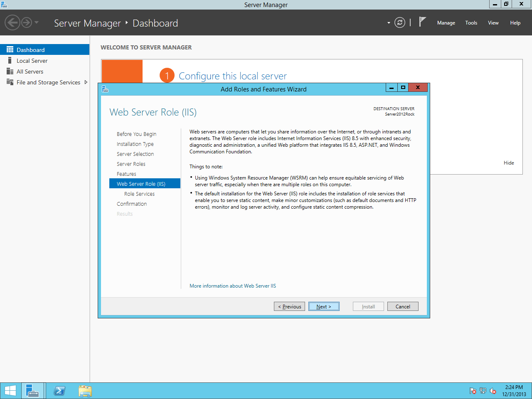Click the All Servers sidebar icon
Screen dimensions: 532x399
[10, 71]
